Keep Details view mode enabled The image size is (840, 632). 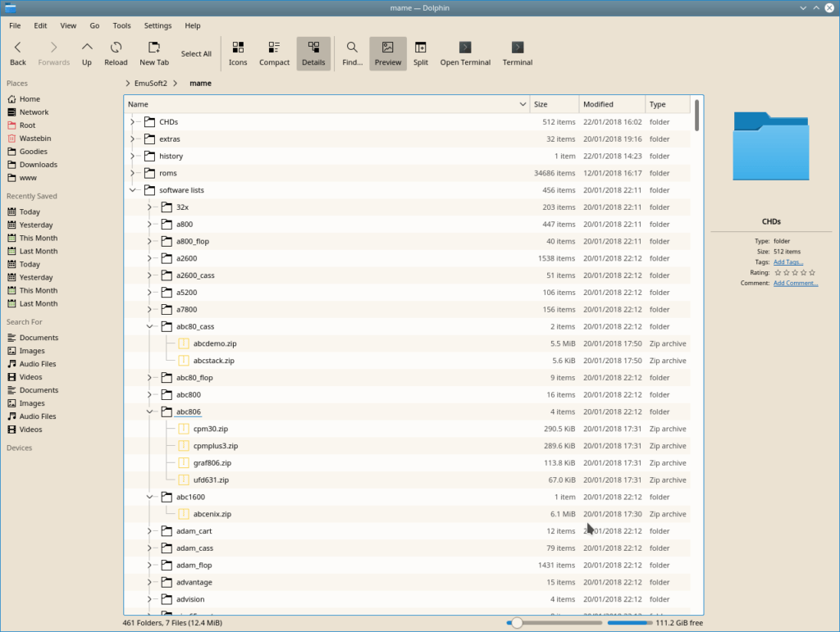(x=313, y=52)
